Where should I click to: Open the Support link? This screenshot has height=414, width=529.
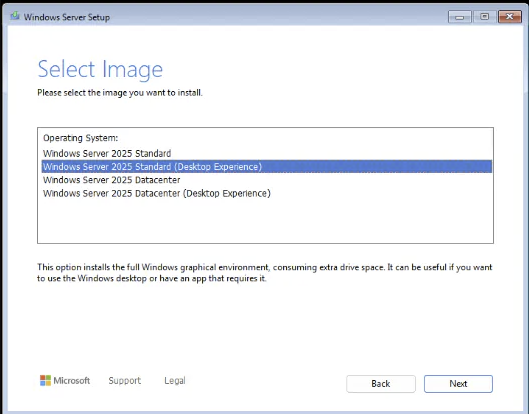click(x=124, y=381)
